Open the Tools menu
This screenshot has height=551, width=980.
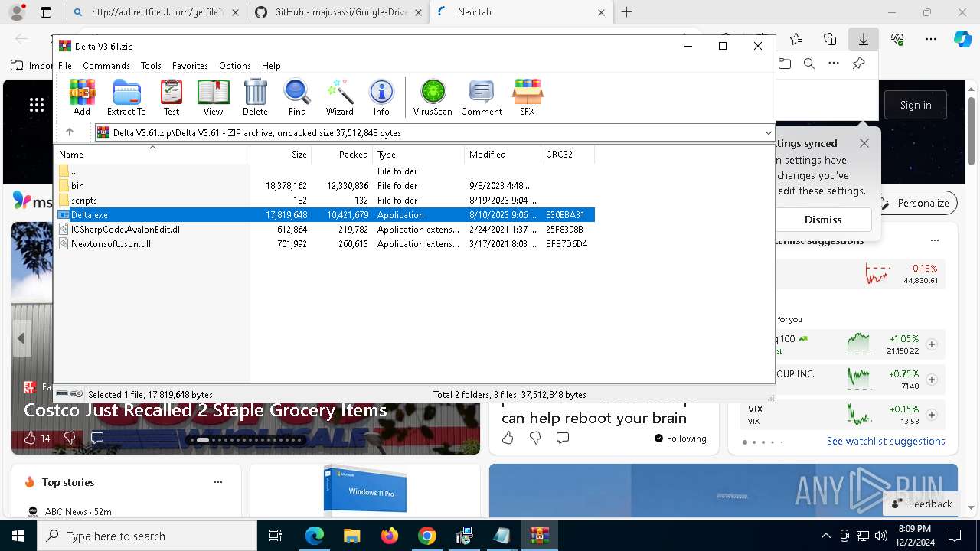pyautogui.click(x=151, y=66)
